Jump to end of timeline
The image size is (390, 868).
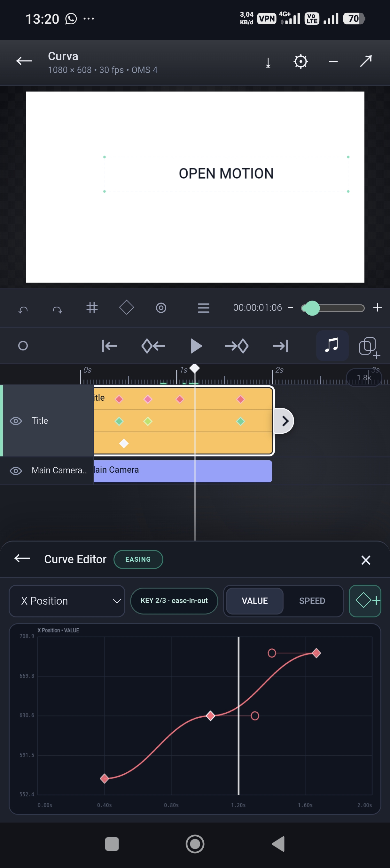click(x=280, y=346)
